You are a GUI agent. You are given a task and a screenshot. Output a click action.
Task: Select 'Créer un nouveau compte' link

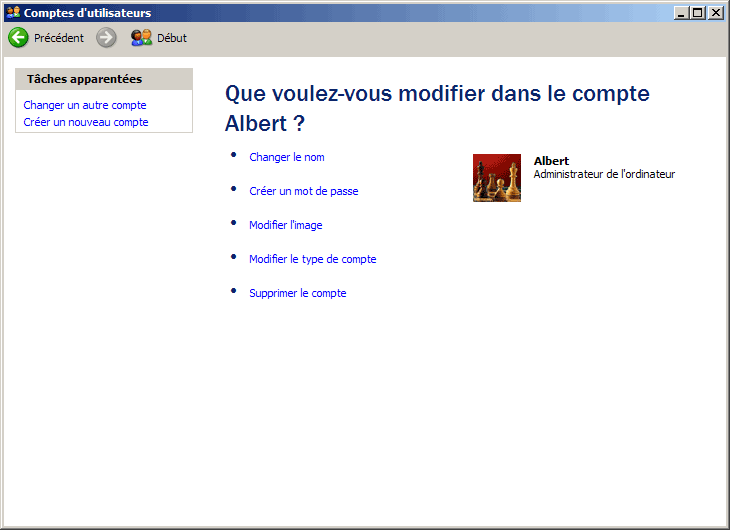86,122
